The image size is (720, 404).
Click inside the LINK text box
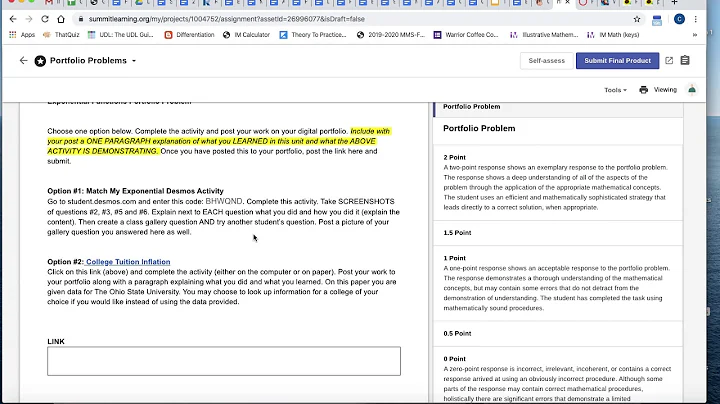point(224,361)
